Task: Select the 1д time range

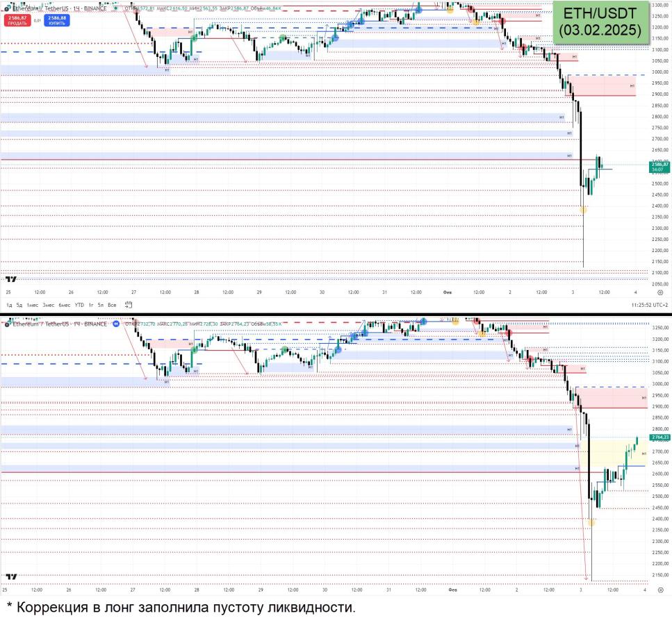Action: pos(9,305)
